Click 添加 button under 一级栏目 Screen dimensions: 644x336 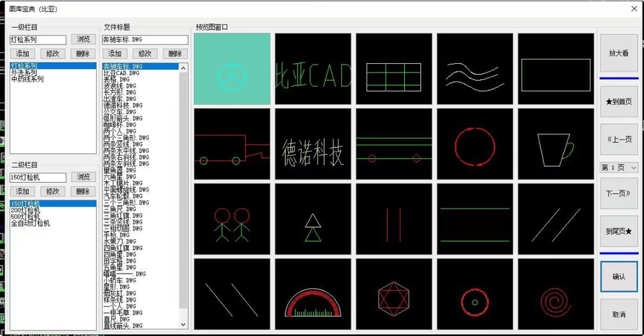[x=23, y=54]
